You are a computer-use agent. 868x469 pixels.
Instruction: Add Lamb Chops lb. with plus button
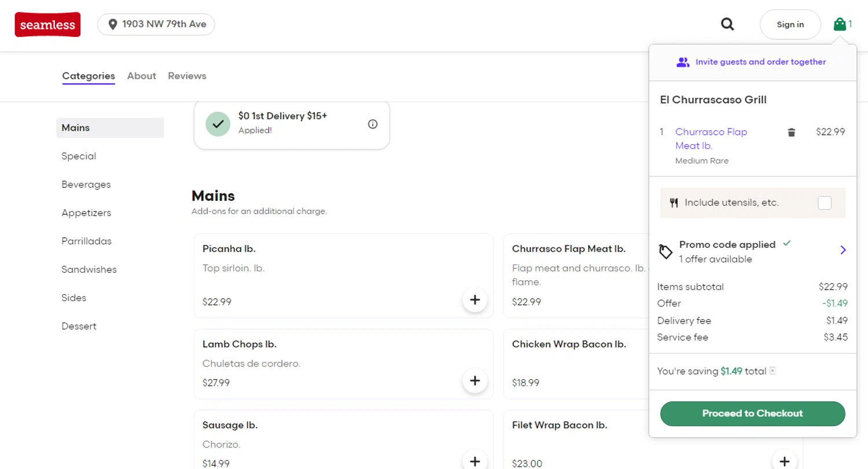[475, 380]
